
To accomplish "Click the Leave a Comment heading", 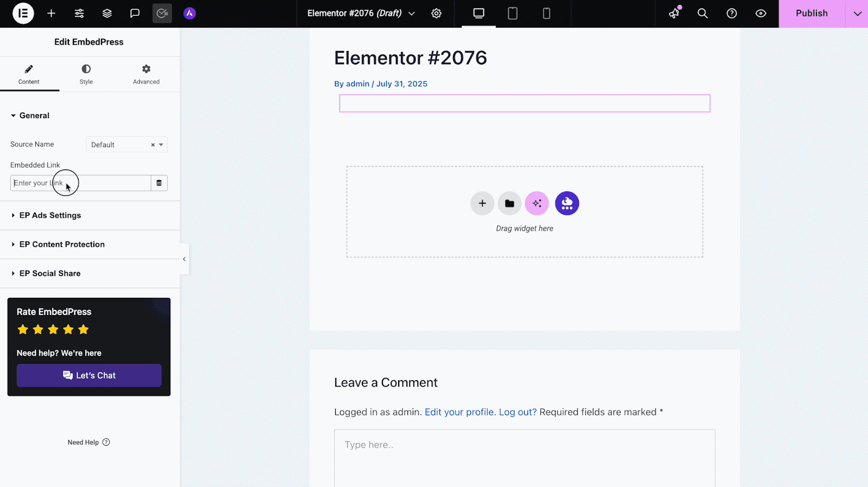I will (386, 382).
